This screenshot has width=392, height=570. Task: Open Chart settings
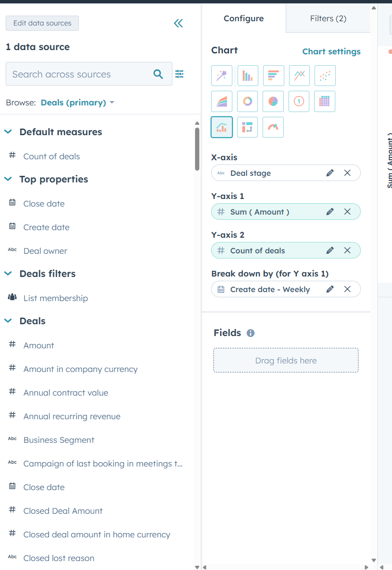pyautogui.click(x=331, y=51)
